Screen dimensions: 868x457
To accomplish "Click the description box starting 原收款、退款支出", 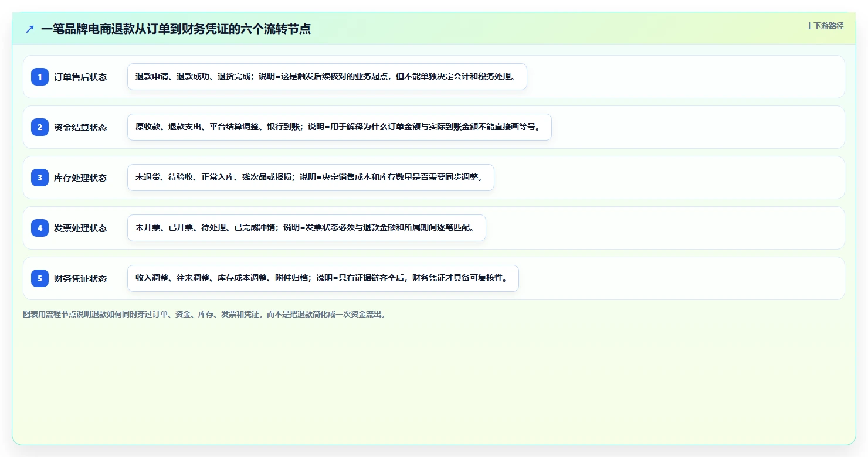I will click(340, 127).
